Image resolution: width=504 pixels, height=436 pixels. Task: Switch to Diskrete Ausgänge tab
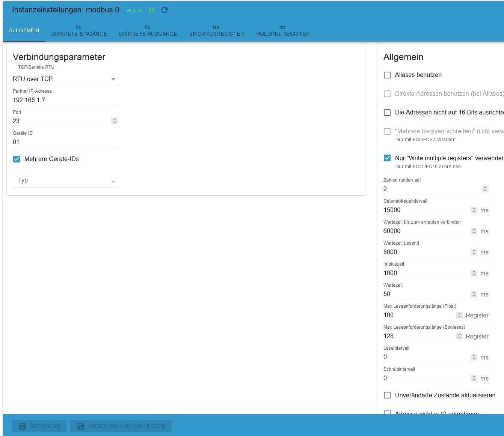[148, 30]
